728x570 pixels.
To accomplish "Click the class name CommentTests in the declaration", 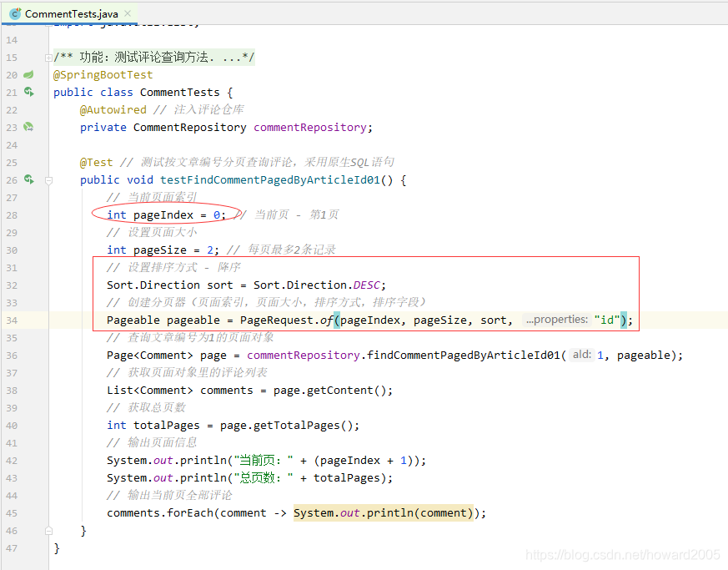I will (x=179, y=93).
